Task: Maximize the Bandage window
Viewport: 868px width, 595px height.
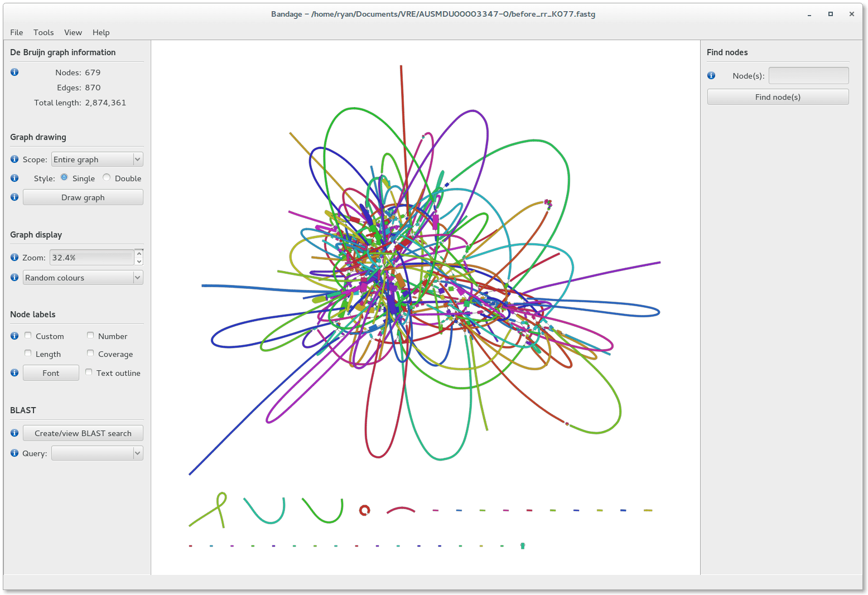Action: click(830, 14)
